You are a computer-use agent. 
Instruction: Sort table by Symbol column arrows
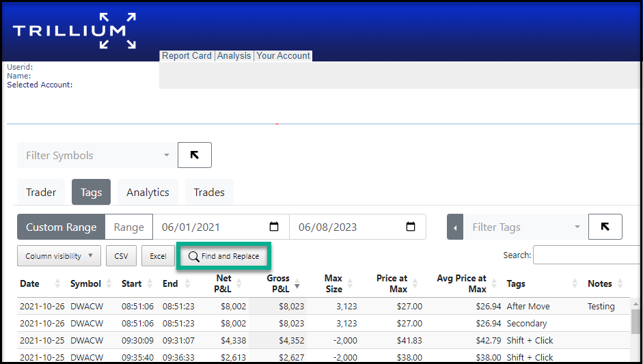pyautogui.click(x=109, y=284)
